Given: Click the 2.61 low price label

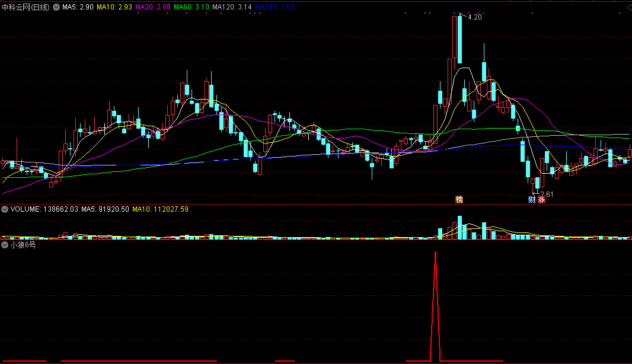Looking at the screenshot, I should tap(547, 194).
